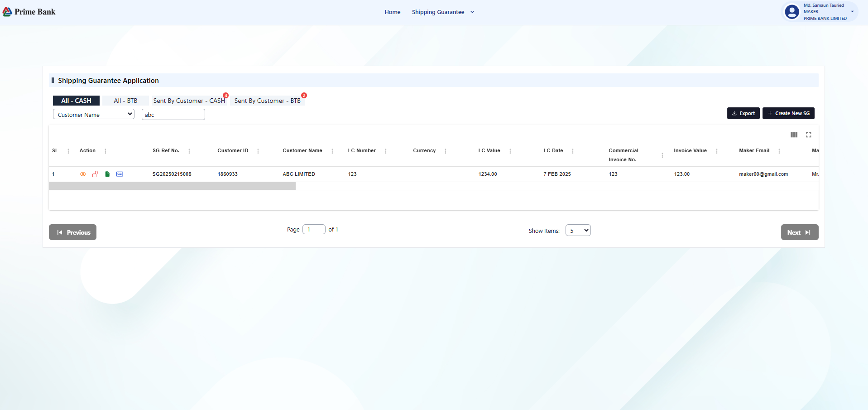Viewport: 868px width, 410px height.
Task: Open the show/hide columns icon
Action: click(x=794, y=135)
